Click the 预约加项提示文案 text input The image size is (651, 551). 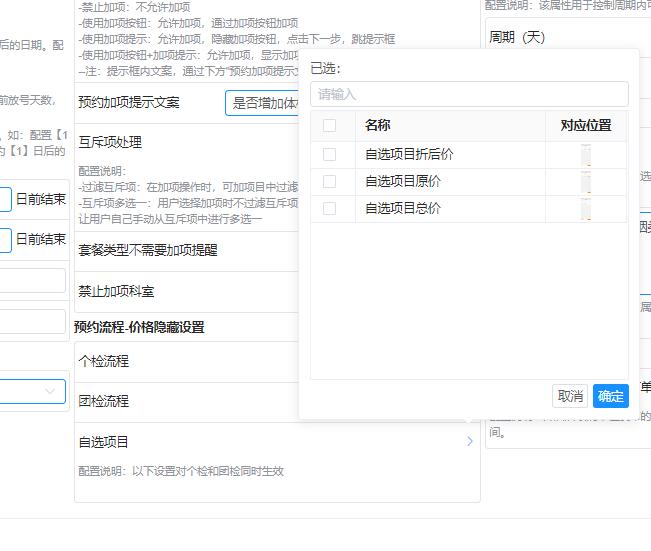[x=263, y=103]
